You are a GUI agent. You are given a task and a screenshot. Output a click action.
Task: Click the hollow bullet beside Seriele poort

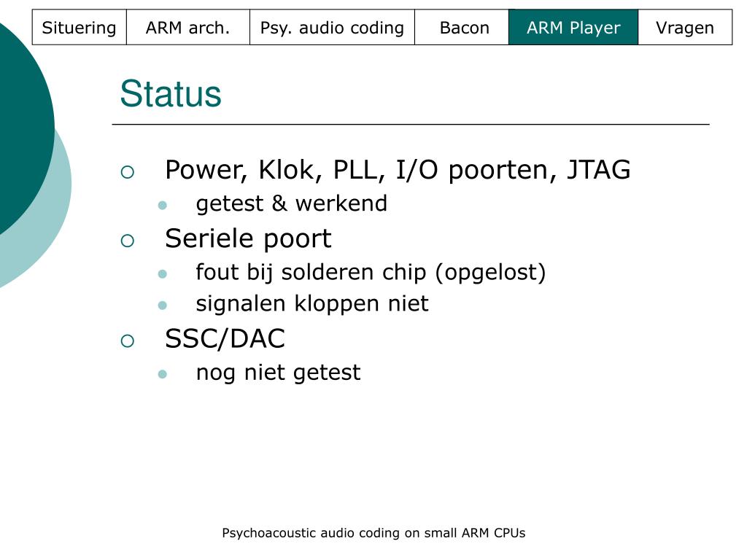tap(127, 241)
